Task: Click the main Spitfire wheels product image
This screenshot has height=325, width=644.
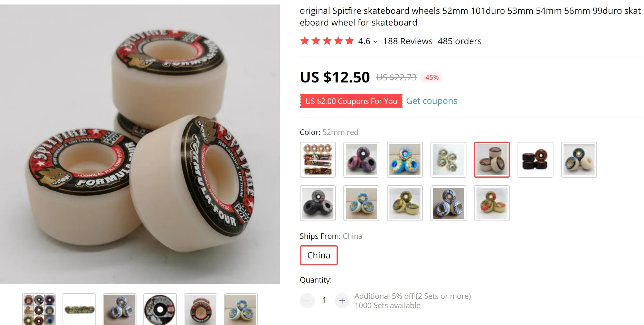Action: point(140,144)
